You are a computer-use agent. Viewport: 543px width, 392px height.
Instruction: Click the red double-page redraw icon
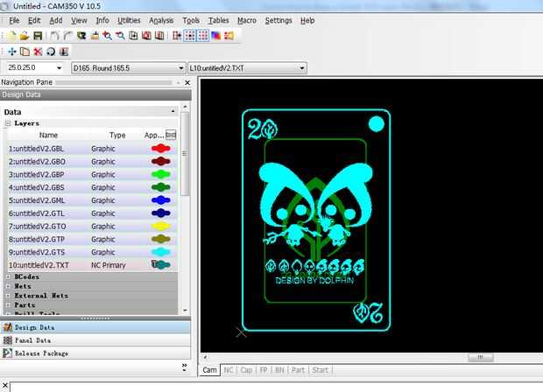[x=146, y=36]
